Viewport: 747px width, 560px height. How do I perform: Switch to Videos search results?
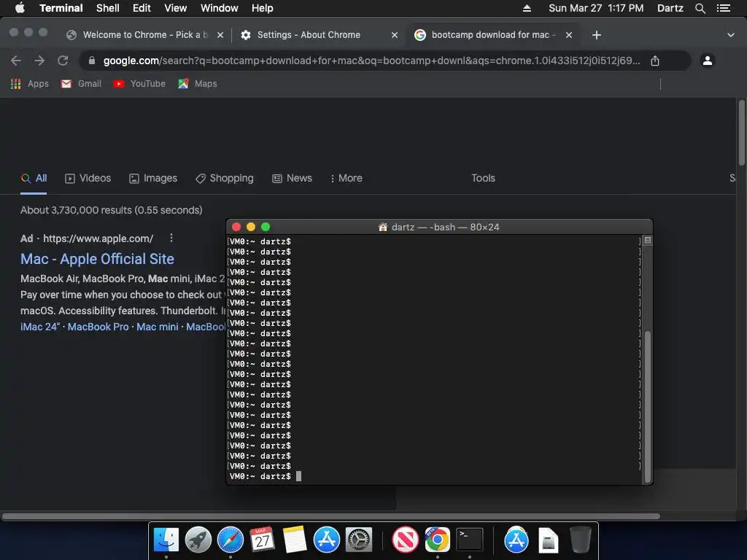click(x=88, y=178)
